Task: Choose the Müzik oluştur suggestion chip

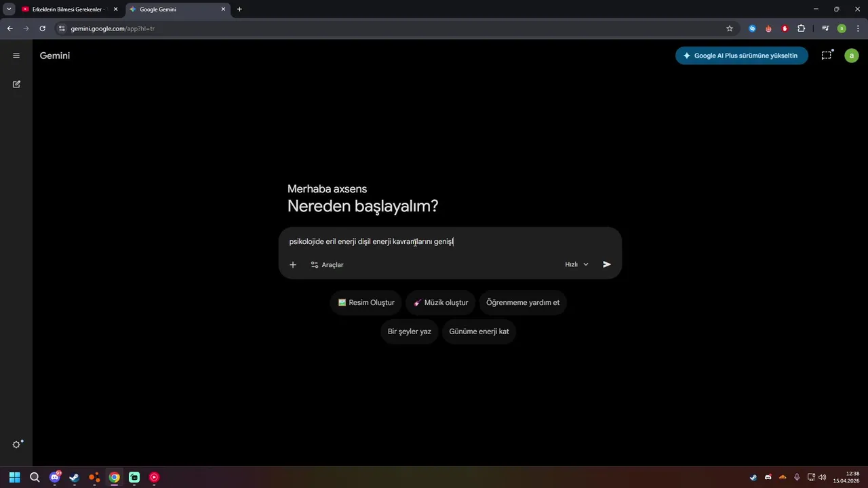Action: (x=441, y=302)
